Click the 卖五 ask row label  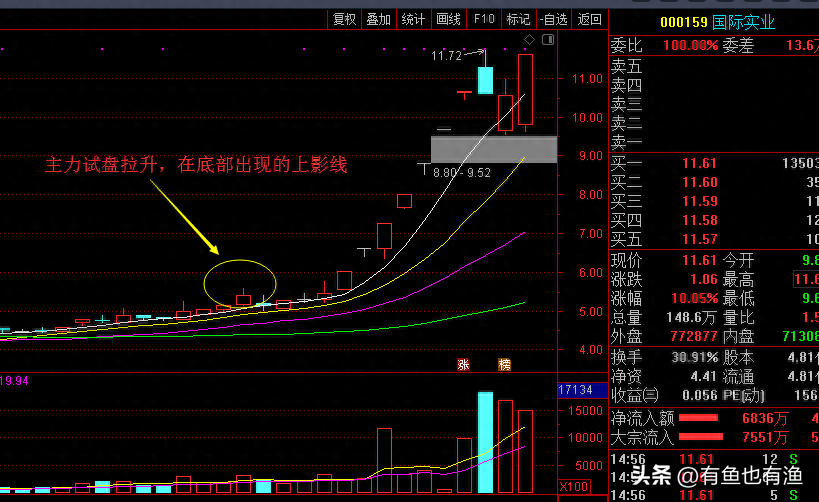tap(626, 66)
